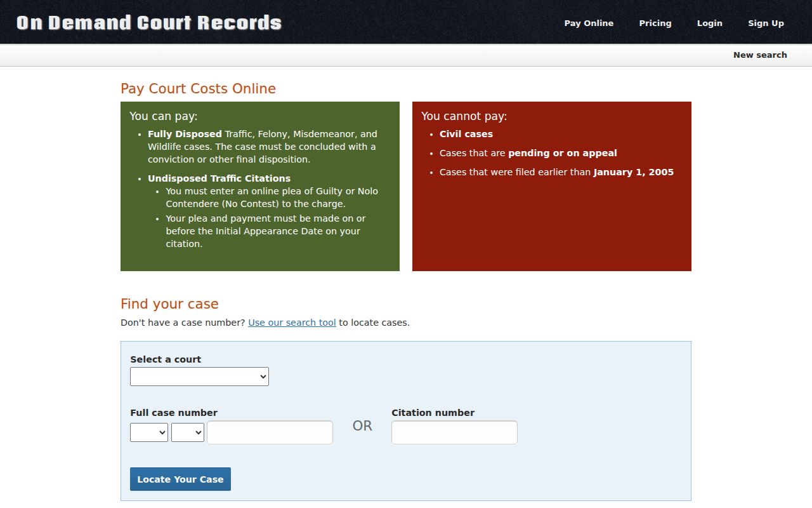
Task: Open the Sign Up page
Action: pos(766,23)
